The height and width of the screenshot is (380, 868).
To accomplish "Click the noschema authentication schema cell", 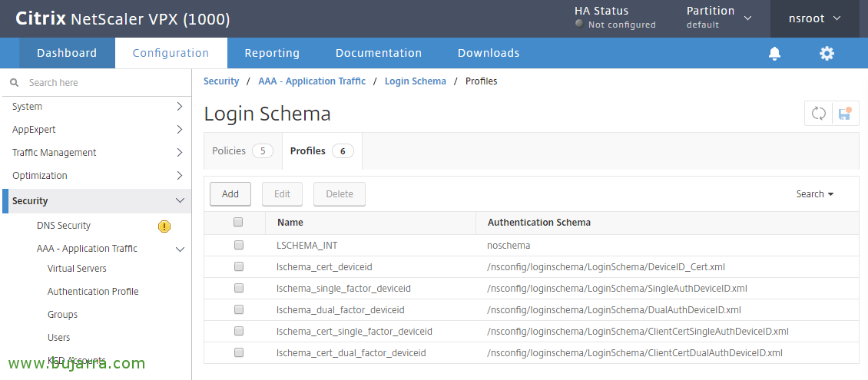I will (x=509, y=245).
